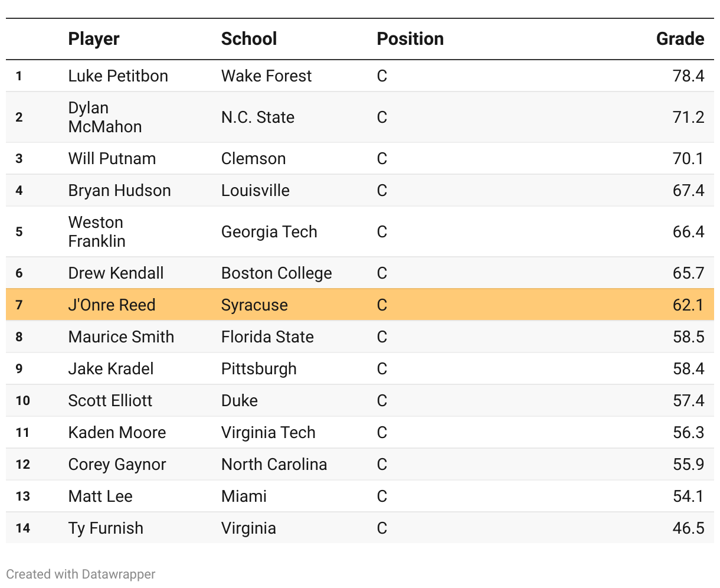Viewport: 720px width, 588px height.
Task: Select Weston Franklin player name
Action: (97, 232)
